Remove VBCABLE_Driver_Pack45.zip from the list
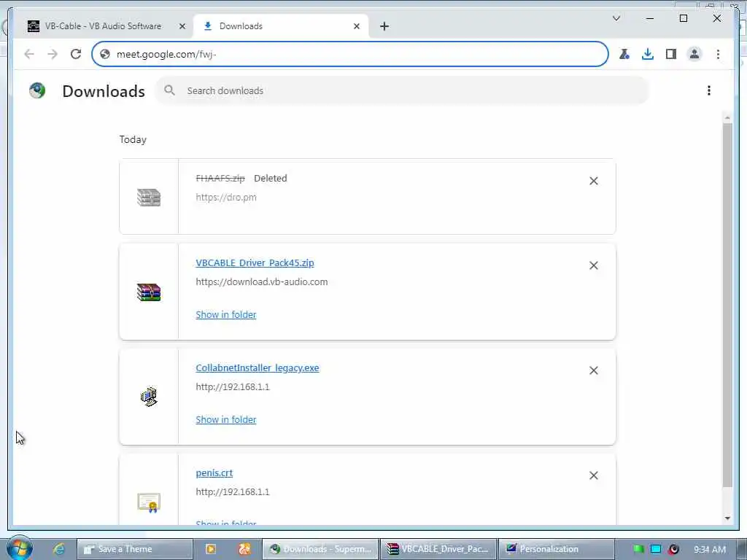The width and height of the screenshot is (747, 560). coord(594,265)
